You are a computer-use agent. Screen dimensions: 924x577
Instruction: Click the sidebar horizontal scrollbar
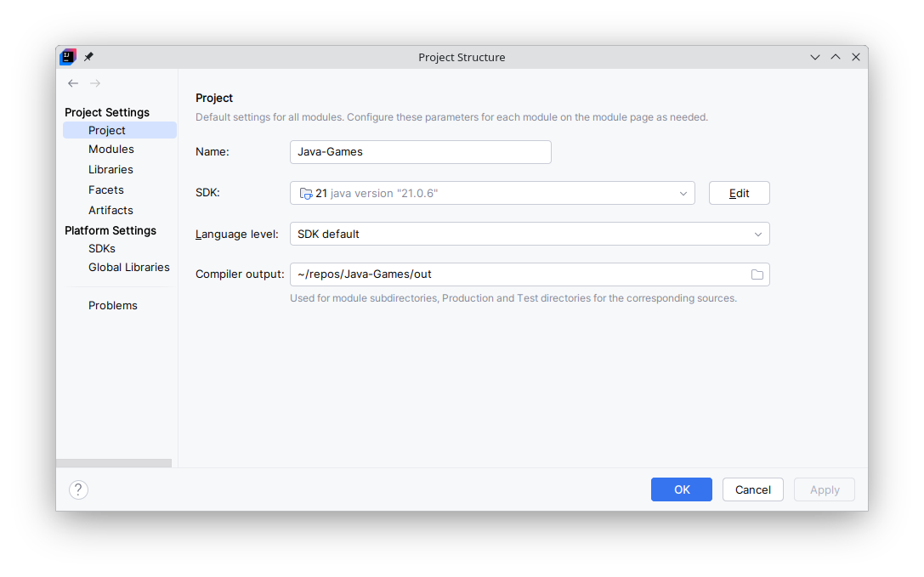tap(114, 463)
